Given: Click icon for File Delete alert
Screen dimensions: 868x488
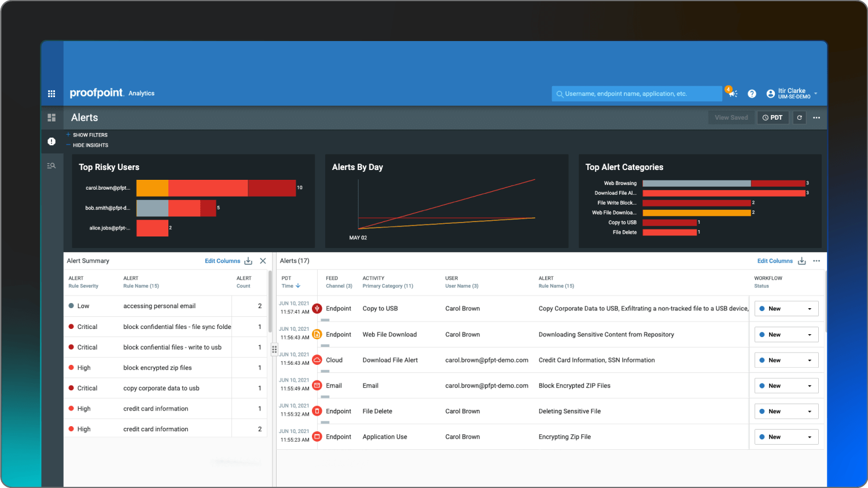Looking at the screenshot, I should 317,411.
